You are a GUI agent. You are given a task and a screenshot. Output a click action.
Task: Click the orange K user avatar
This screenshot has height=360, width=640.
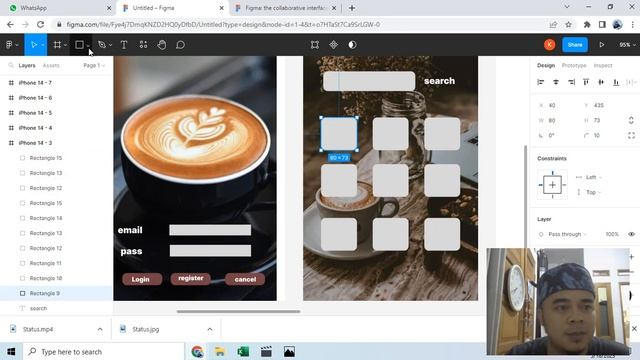[549, 45]
